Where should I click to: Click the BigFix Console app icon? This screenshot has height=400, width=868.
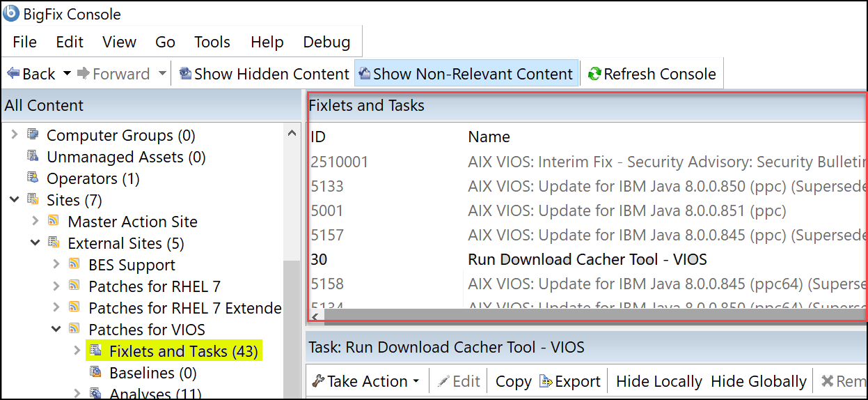(x=11, y=13)
